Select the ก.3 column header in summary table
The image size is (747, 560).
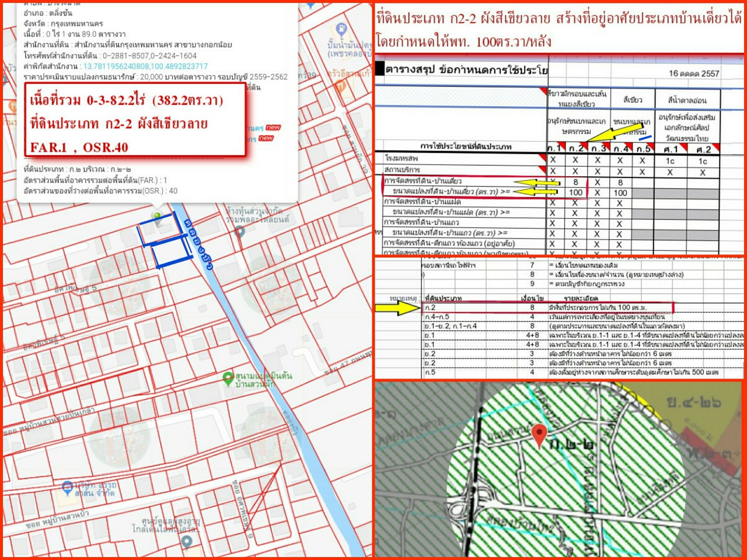point(598,148)
